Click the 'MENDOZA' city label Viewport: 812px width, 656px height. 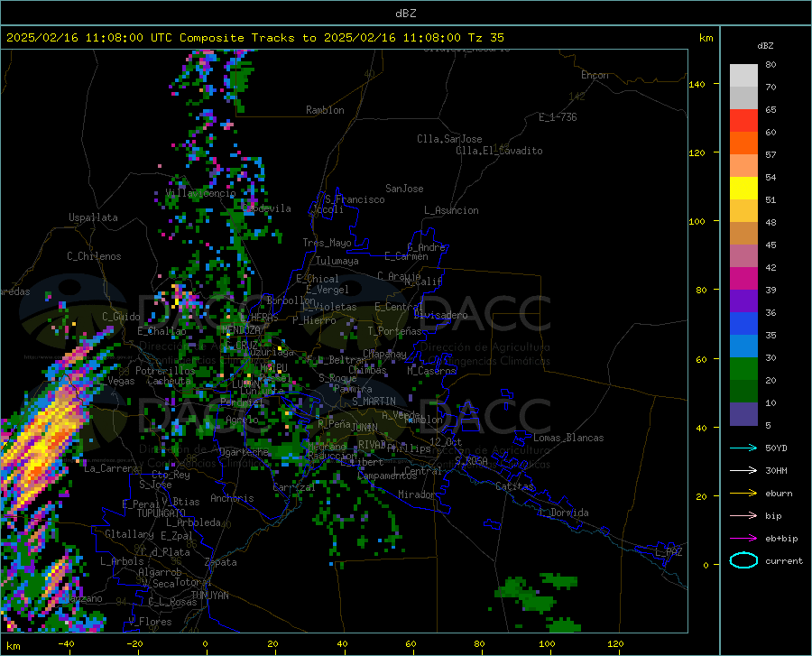coord(241,330)
